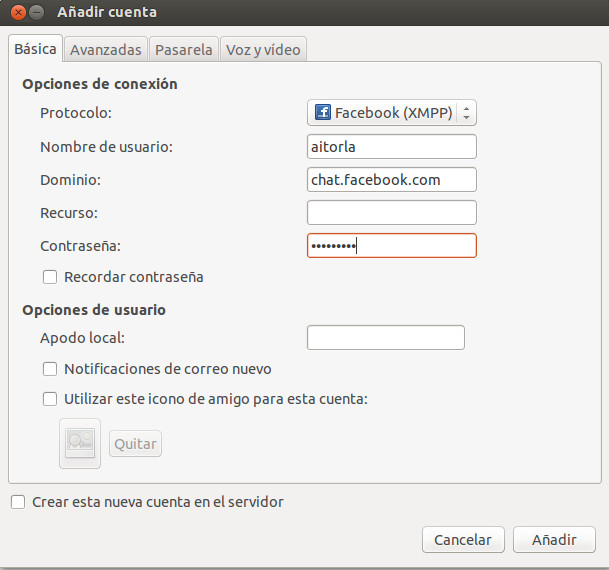Check Utilizar este icono de amigo option

50,399
